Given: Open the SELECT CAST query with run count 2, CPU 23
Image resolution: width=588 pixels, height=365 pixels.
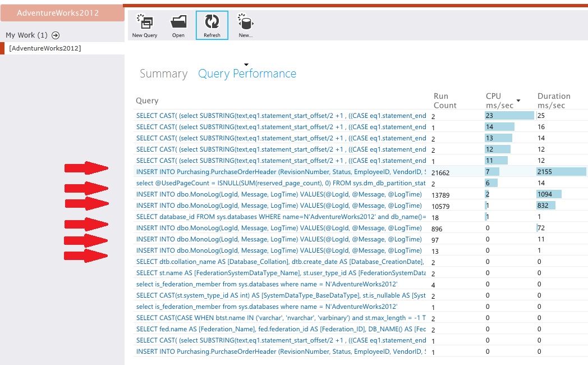Looking at the screenshot, I should [x=281, y=116].
